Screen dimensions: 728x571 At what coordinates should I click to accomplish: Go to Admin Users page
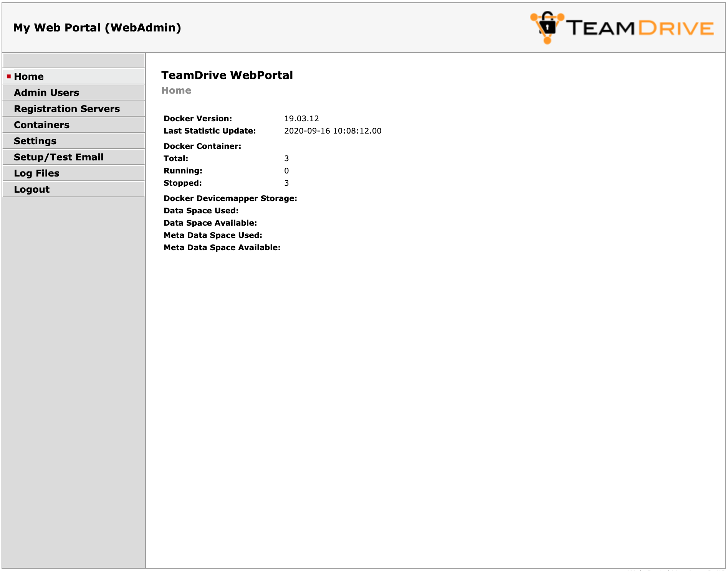pyautogui.click(x=46, y=92)
